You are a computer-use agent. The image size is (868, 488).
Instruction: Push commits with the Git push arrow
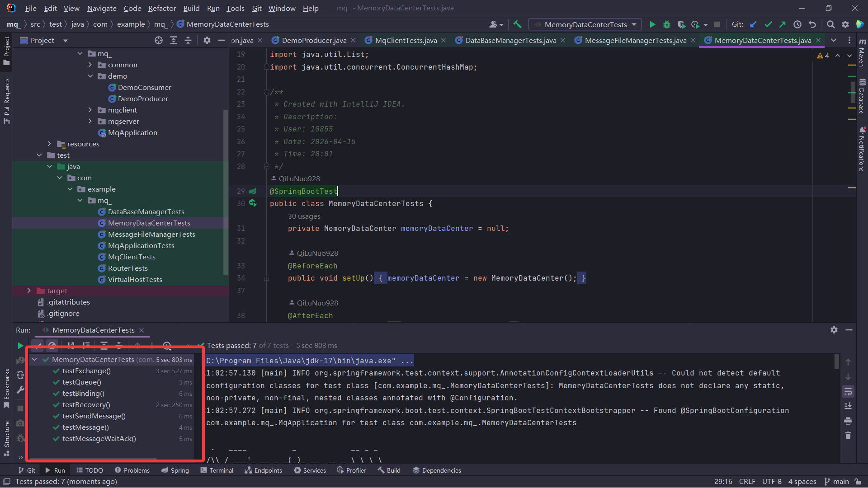tap(783, 24)
